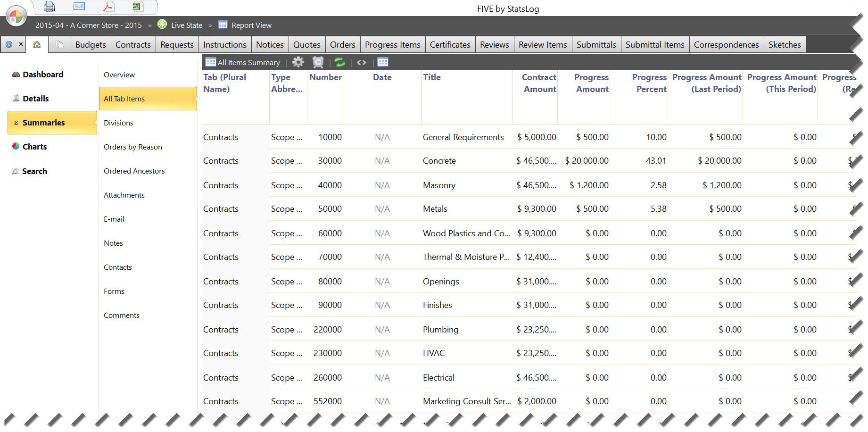The width and height of the screenshot is (868, 432).
Task: Open the Budgets tab
Action: pos(91,45)
